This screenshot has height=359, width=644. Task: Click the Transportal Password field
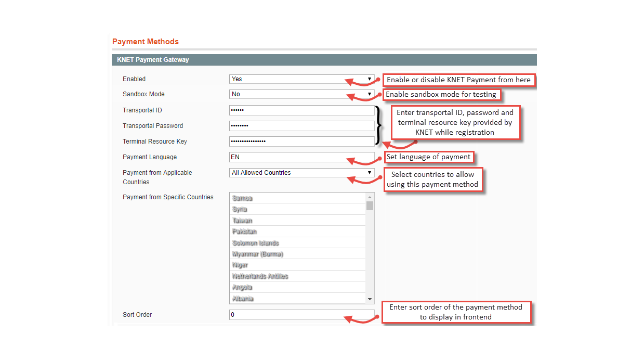tap(301, 126)
